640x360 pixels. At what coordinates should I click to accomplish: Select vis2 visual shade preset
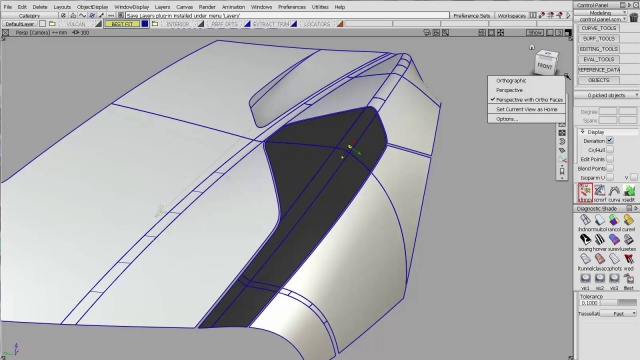(x=600, y=279)
